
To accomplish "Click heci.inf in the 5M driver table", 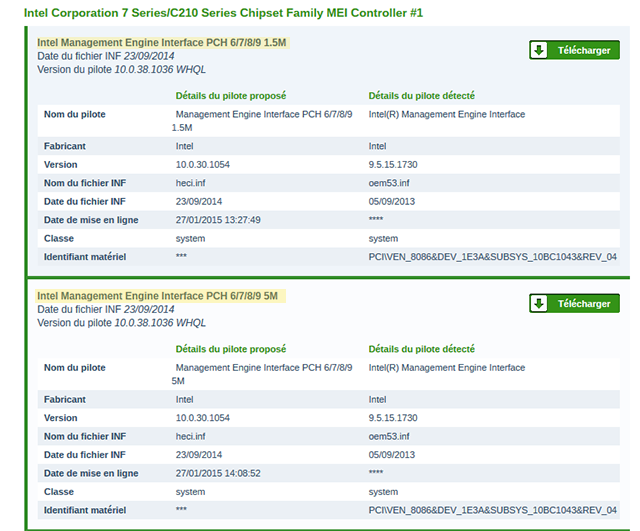I will click(191, 436).
